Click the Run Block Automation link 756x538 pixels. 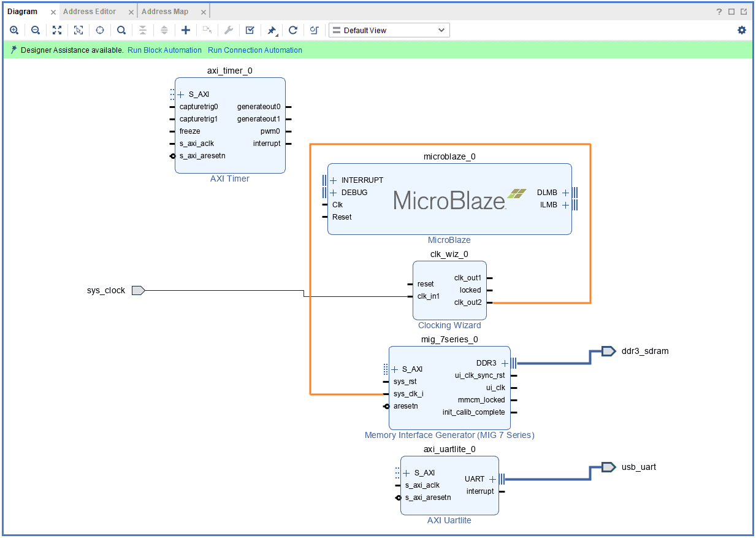click(164, 50)
